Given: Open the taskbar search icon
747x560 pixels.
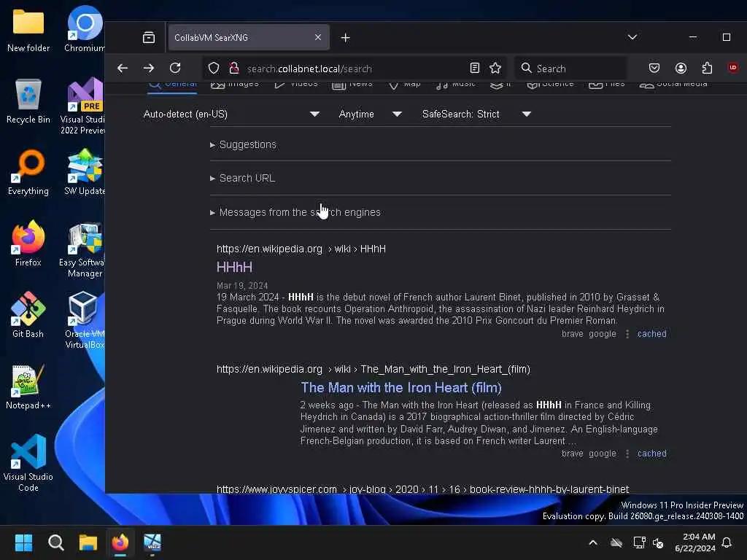Looking at the screenshot, I should 55,542.
